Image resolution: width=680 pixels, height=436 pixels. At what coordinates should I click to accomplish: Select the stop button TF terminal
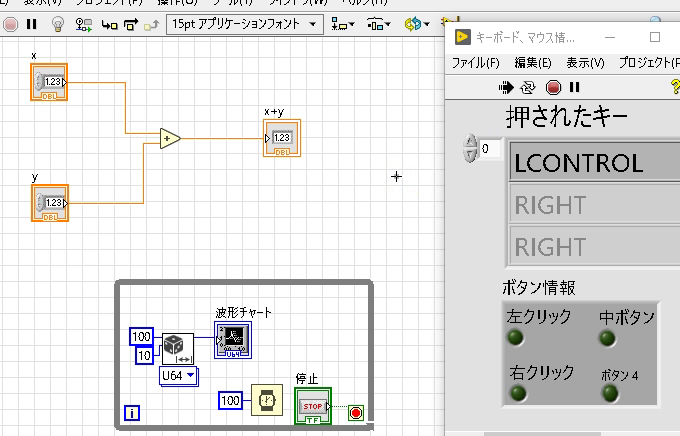[313, 406]
